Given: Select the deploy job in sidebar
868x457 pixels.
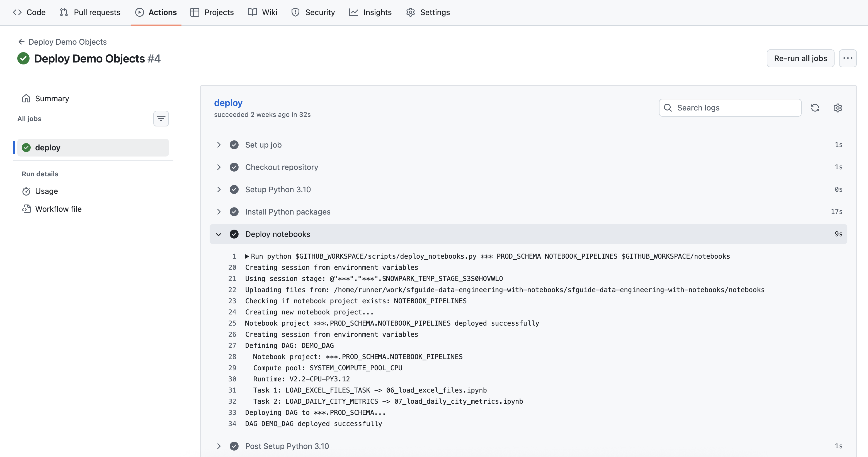Looking at the screenshot, I should coord(93,147).
